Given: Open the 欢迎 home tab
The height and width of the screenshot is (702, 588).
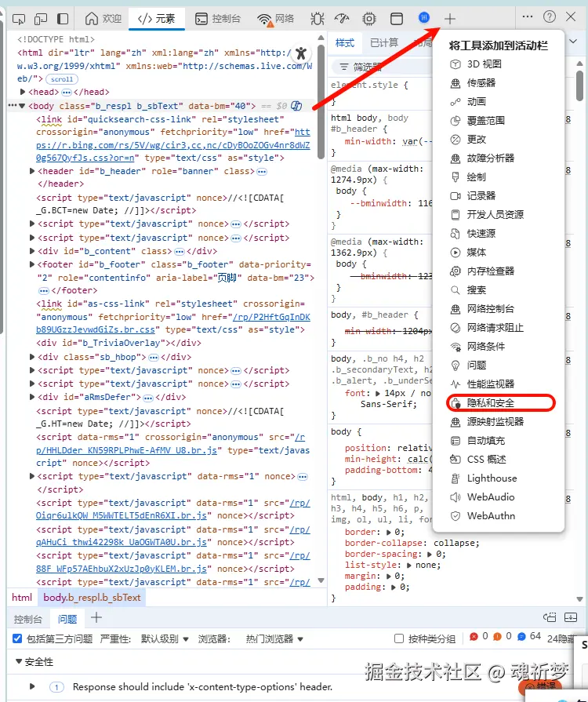Looking at the screenshot, I should pos(103,19).
